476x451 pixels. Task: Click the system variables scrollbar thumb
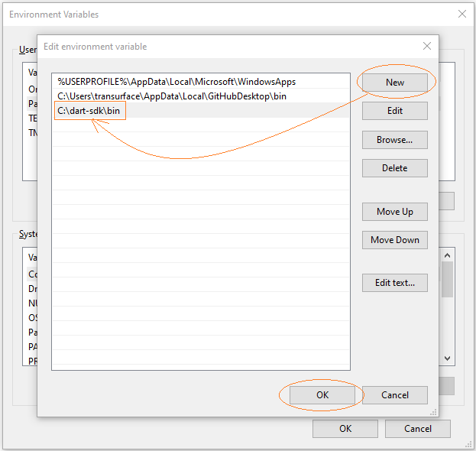[447, 280]
